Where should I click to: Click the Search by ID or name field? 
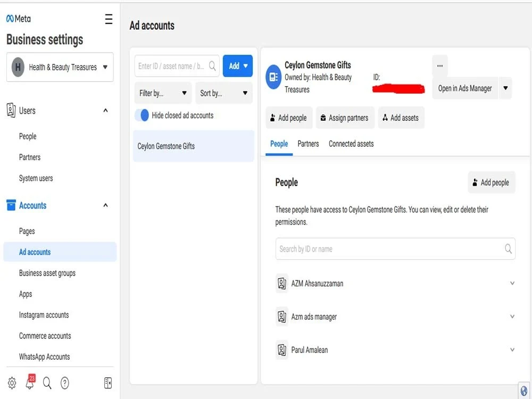coord(395,248)
